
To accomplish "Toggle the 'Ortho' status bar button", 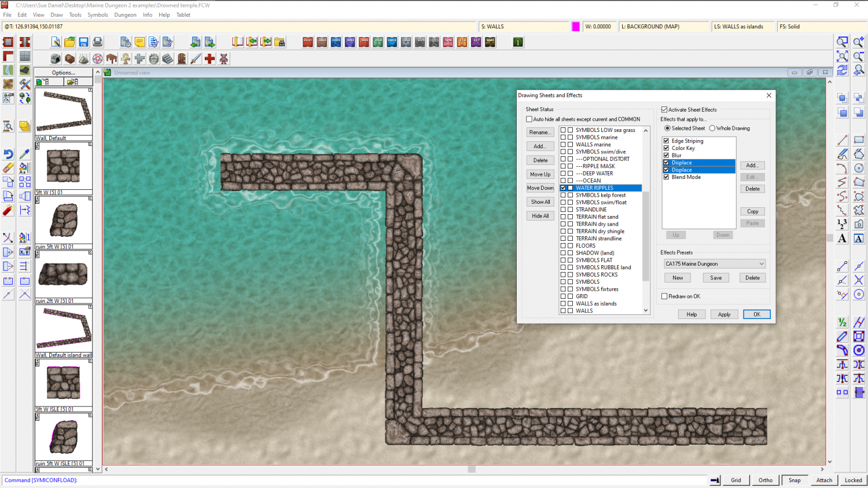I will pyautogui.click(x=766, y=480).
